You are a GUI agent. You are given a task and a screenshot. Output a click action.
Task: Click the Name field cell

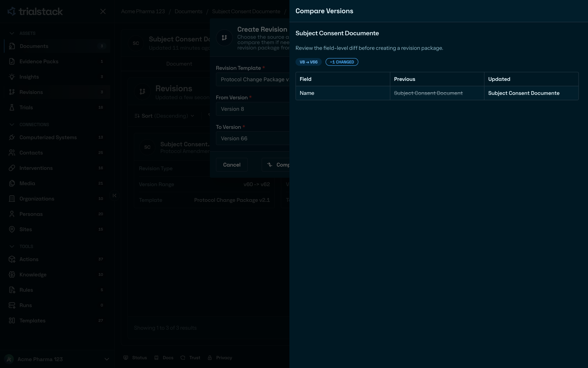tap(343, 93)
